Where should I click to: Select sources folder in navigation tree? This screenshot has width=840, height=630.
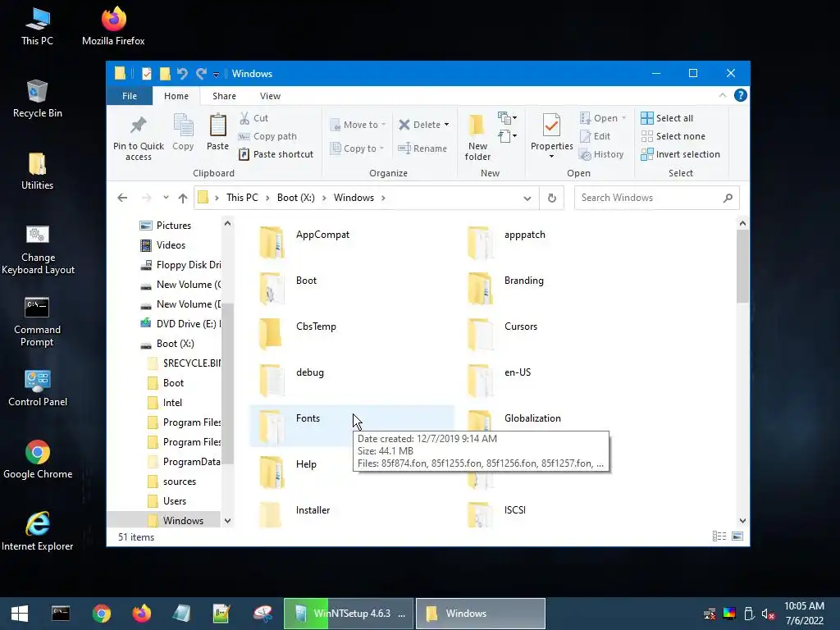click(x=172, y=482)
